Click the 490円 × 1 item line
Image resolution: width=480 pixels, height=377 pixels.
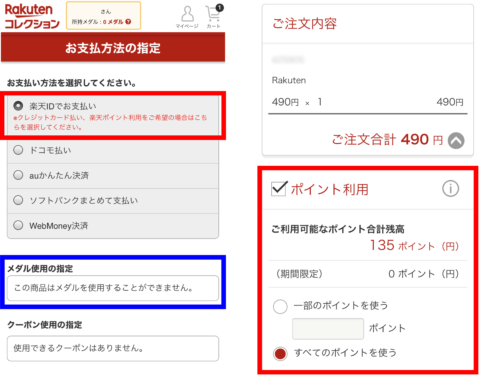click(367, 102)
